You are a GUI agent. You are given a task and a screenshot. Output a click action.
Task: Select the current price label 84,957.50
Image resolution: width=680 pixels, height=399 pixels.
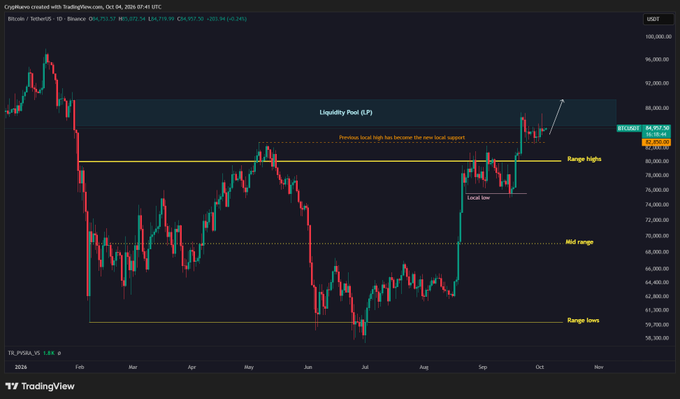click(657, 128)
